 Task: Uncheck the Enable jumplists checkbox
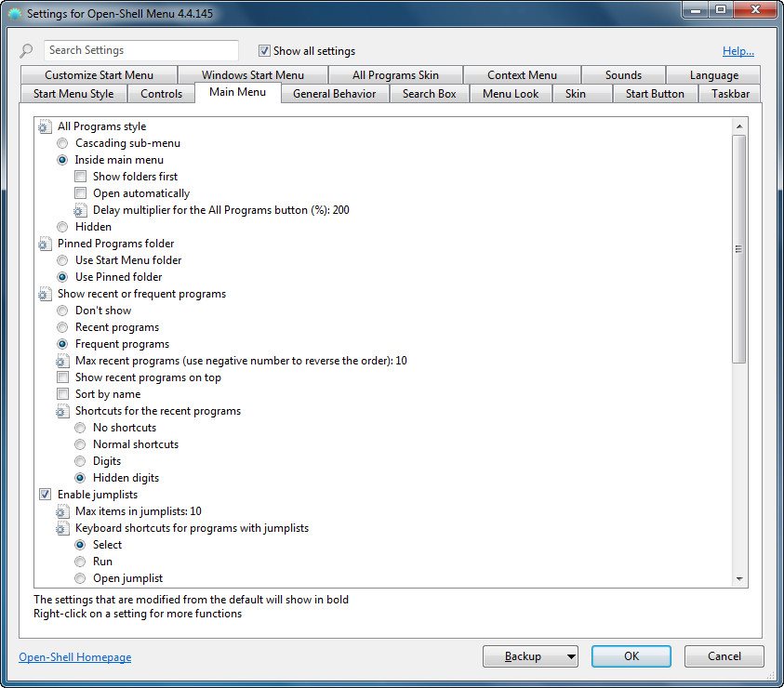[45, 495]
